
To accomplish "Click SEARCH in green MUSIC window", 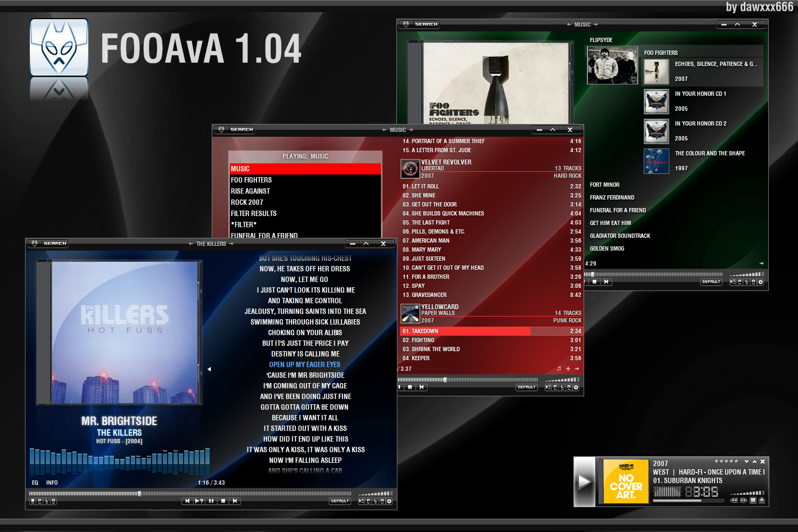I will tap(426, 24).
